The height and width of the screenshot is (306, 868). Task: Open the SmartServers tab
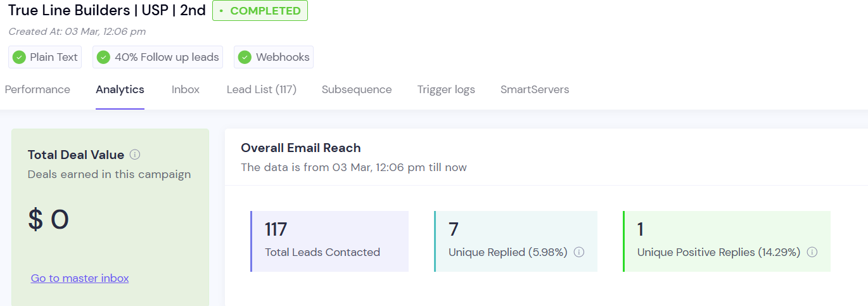535,89
